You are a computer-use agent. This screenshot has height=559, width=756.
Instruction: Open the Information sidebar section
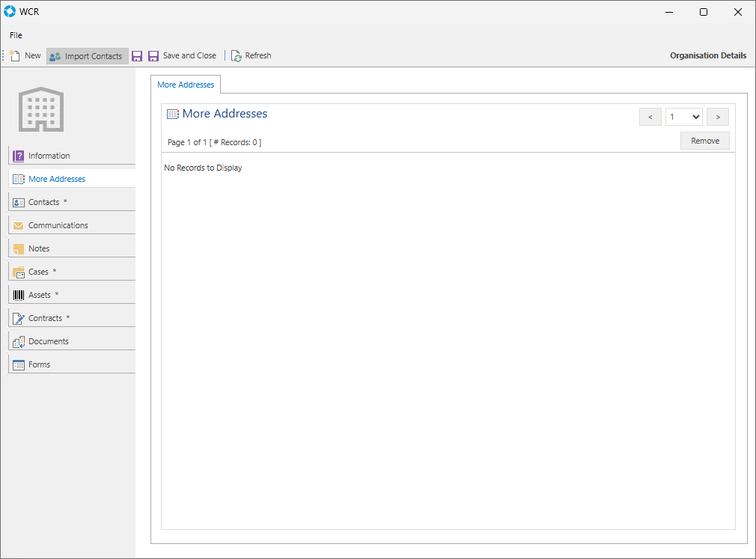click(x=49, y=156)
